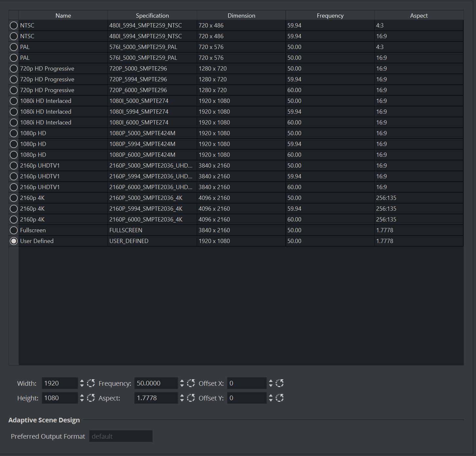Adjust Offset Y stepper arrows
The image size is (476, 456).
tap(270, 398)
